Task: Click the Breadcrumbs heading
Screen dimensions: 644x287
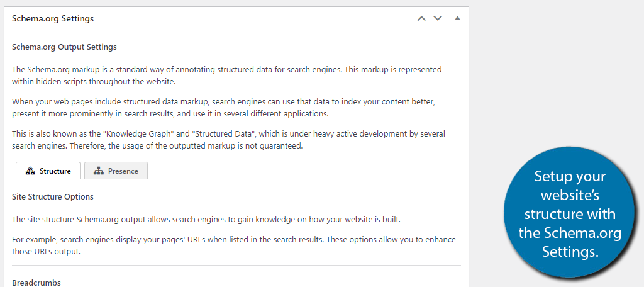Action: (x=36, y=283)
